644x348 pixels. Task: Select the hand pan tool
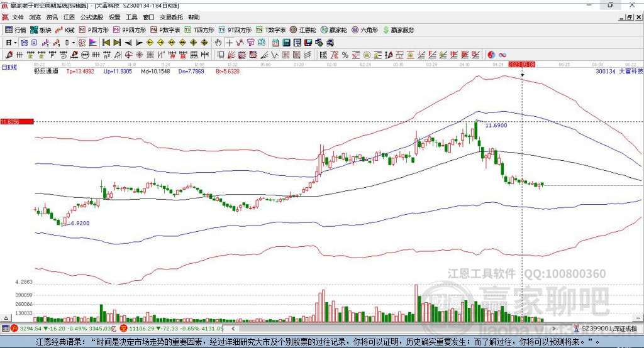[218, 43]
